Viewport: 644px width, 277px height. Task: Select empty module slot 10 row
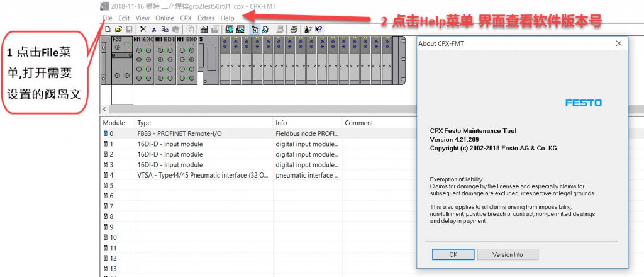pyautogui.click(x=258, y=237)
